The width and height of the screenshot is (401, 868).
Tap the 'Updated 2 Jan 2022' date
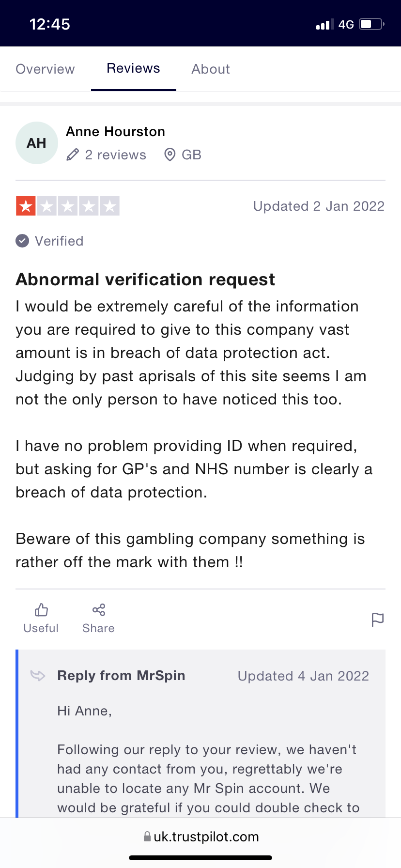pos(319,206)
